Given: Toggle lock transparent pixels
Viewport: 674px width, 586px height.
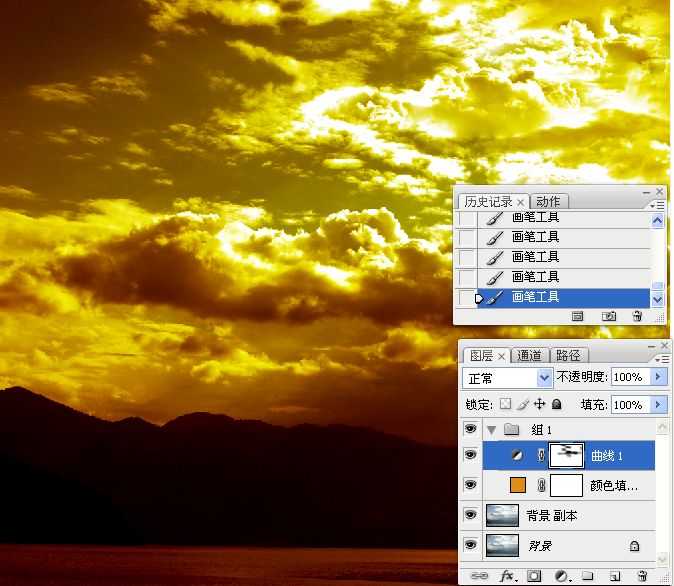Looking at the screenshot, I should (x=505, y=404).
